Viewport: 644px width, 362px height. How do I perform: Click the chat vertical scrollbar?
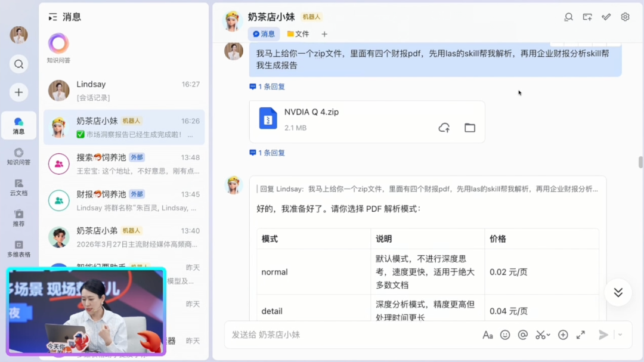pyautogui.click(x=640, y=162)
